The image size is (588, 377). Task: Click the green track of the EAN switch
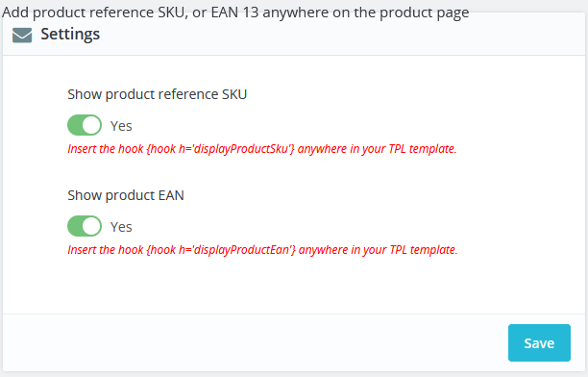click(x=75, y=226)
